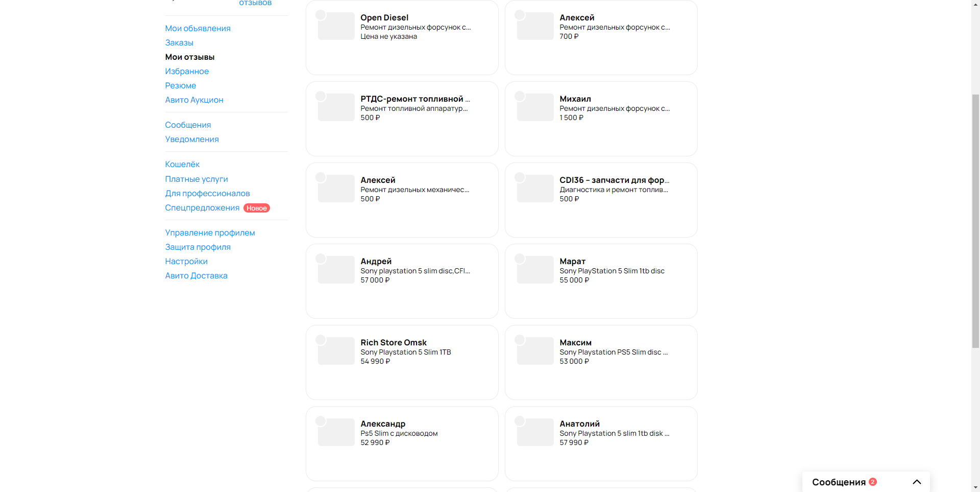Click description Ремонт дизельных механичес...
This screenshot has height=492, width=980.
point(415,190)
